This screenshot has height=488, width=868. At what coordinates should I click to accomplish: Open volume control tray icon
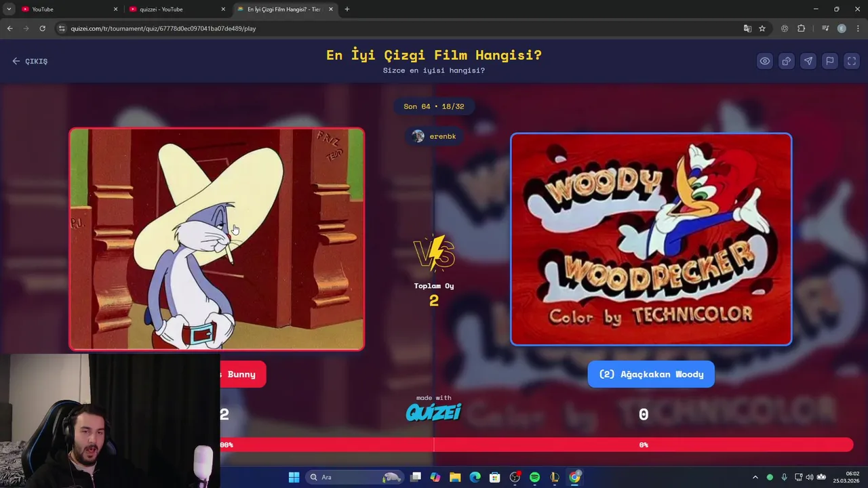(x=809, y=477)
